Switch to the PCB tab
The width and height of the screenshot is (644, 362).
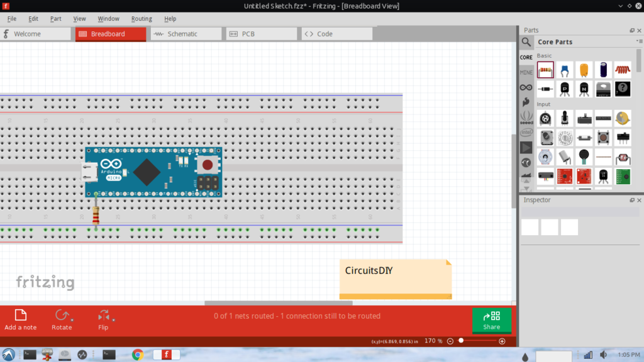point(262,34)
